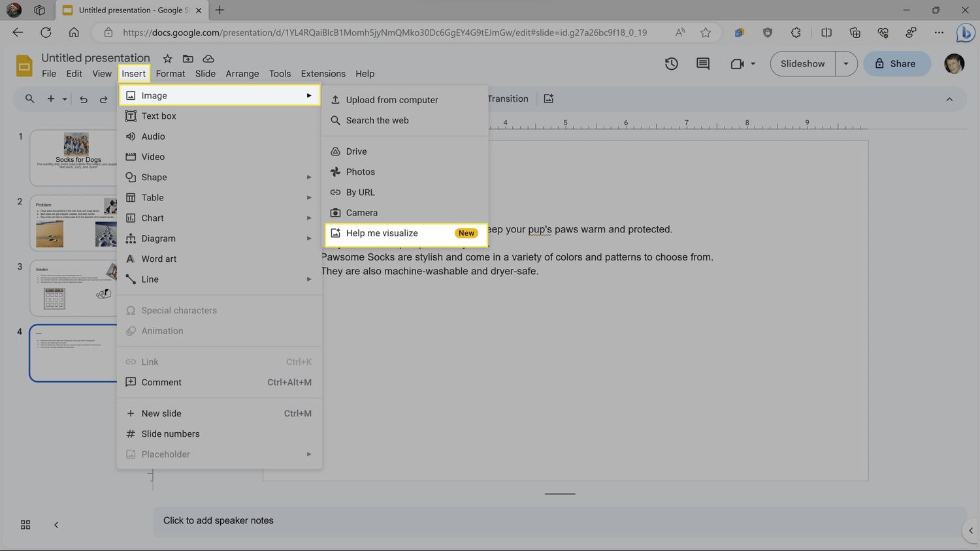Choose Upload from computer
980x551 pixels.
[x=392, y=100]
